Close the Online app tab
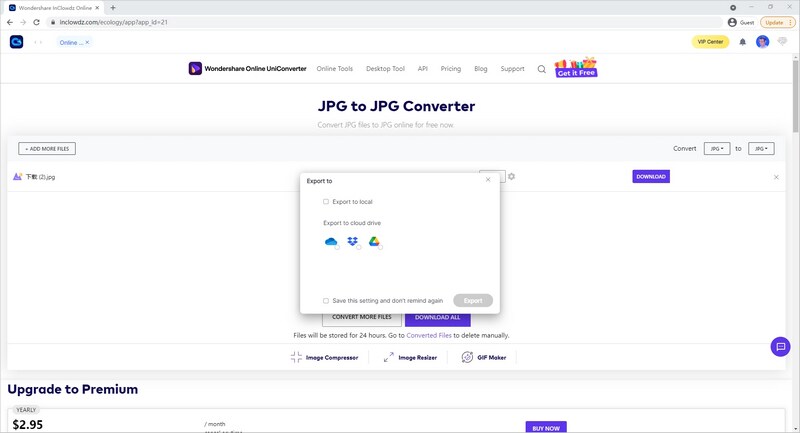 (87, 42)
